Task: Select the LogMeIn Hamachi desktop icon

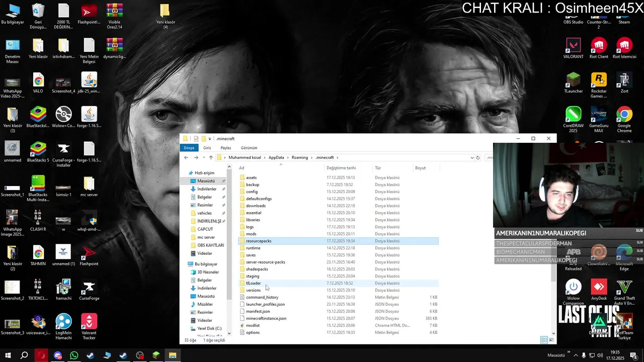Action: click(63, 327)
